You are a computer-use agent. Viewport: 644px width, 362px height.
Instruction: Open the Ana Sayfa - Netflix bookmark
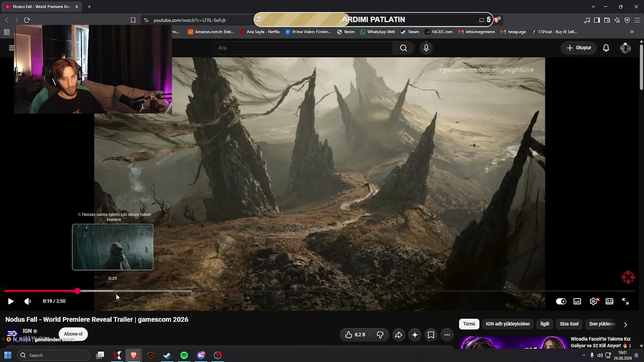pyautogui.click(x=260, y=32)
